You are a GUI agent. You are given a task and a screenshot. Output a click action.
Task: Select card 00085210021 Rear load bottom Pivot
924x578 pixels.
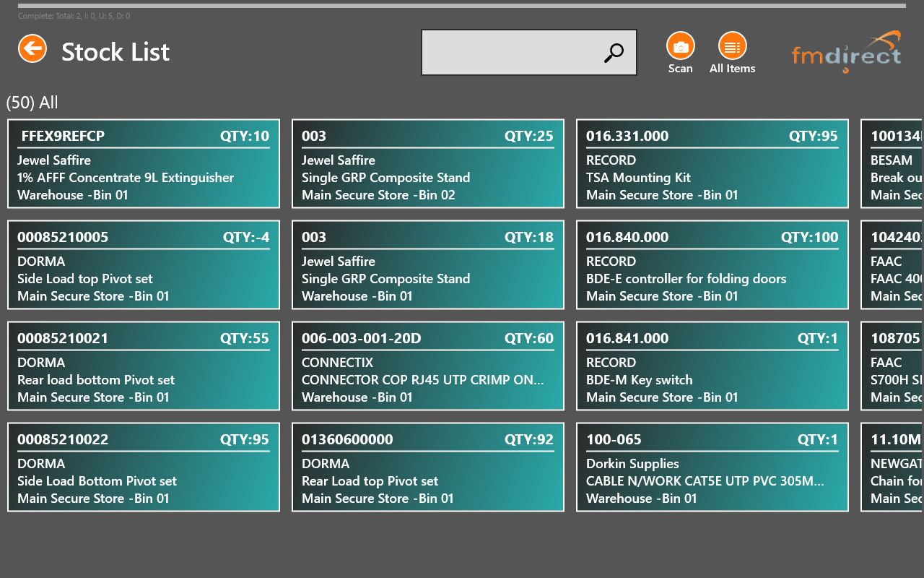click(x=144, y=366)
